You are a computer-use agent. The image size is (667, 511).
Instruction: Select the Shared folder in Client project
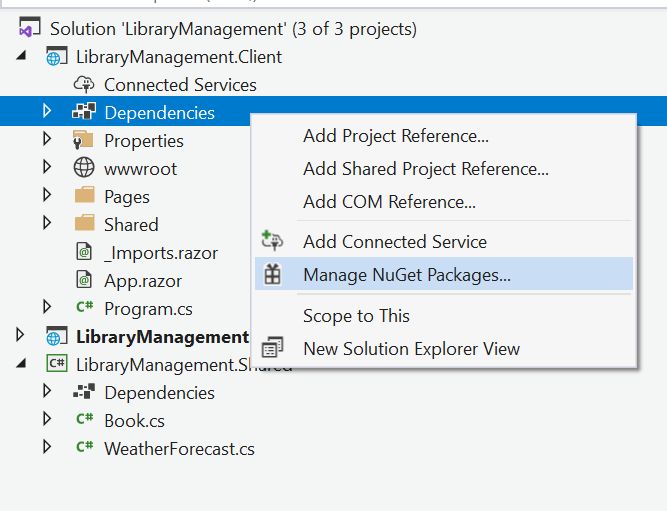(130, 225)
